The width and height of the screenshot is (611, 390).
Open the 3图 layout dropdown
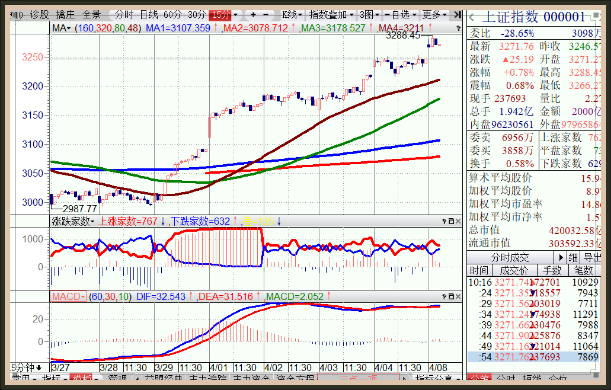click(369, 15)
